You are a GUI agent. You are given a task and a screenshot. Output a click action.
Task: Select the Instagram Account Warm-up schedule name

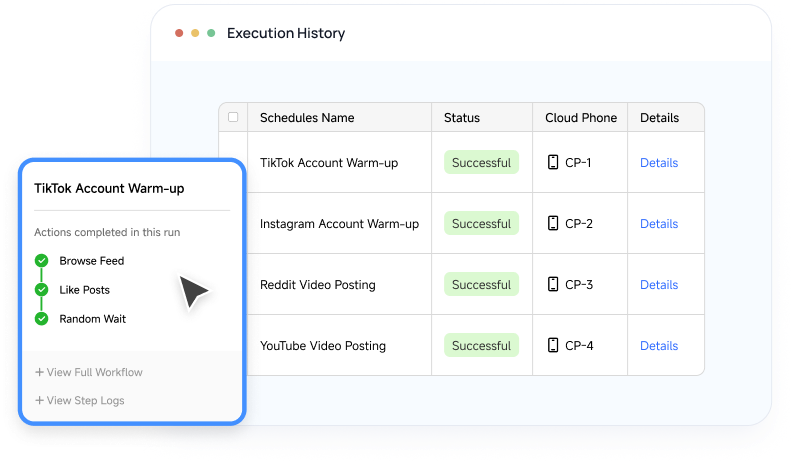[x=339, y=223]
